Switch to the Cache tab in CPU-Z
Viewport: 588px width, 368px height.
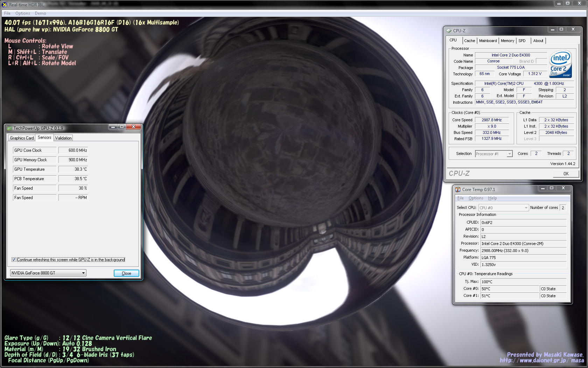click(470, 41)
